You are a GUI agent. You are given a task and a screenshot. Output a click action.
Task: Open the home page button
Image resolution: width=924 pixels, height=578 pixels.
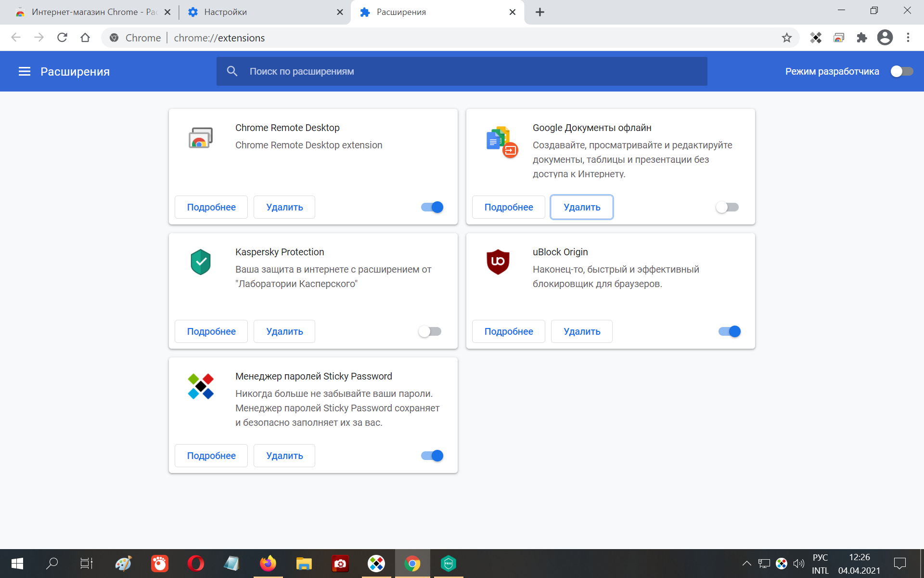tap(85, 38)
